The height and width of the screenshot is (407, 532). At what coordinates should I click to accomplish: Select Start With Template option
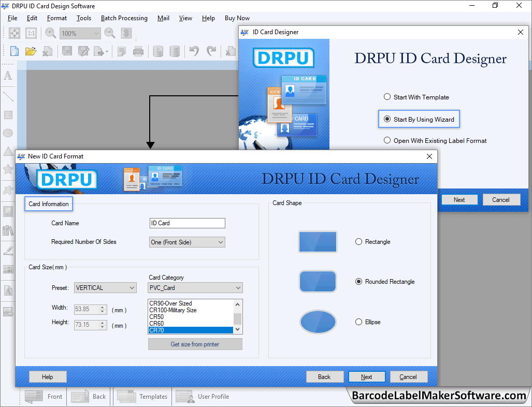pyautogui.click(x=387, y=97)
